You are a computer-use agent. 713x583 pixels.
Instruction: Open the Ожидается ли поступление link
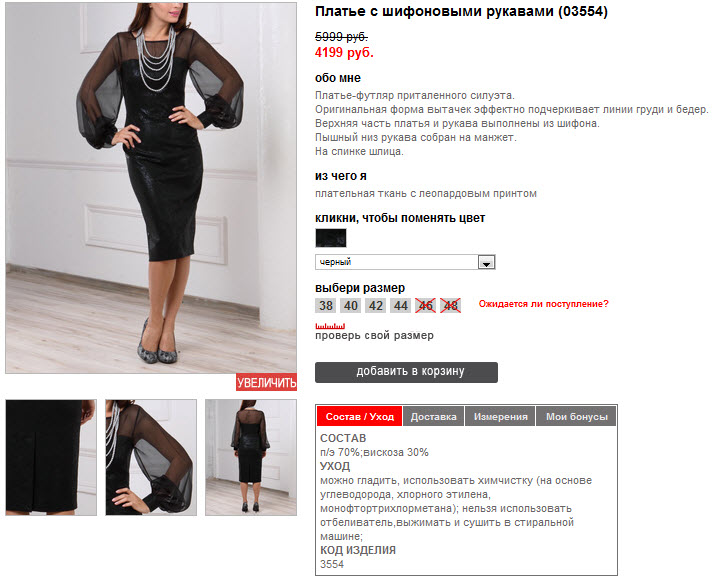click(x=543, y=304)
